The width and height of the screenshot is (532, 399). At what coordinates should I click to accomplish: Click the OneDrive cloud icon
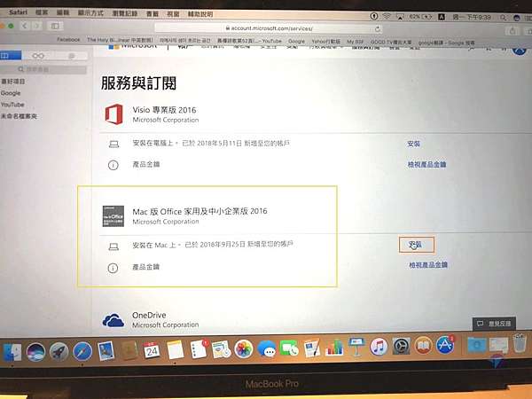[113, 320]
